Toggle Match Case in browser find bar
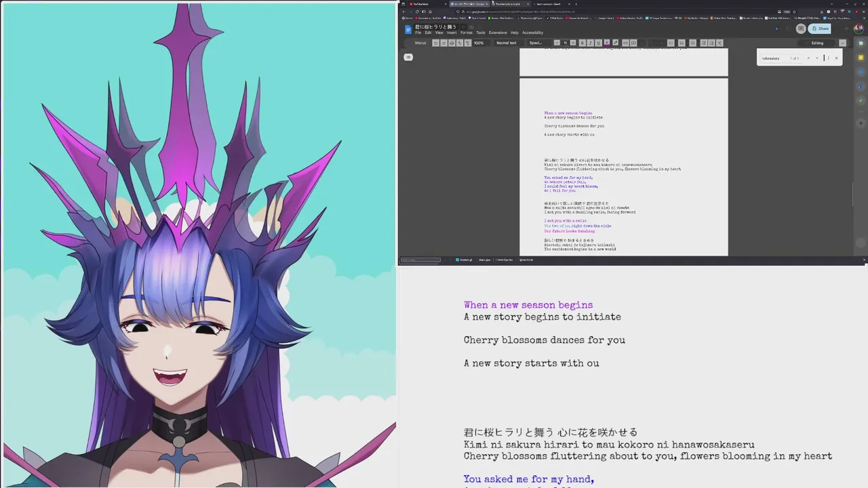The height and width of the screenshot is (488, 868). 484,260
